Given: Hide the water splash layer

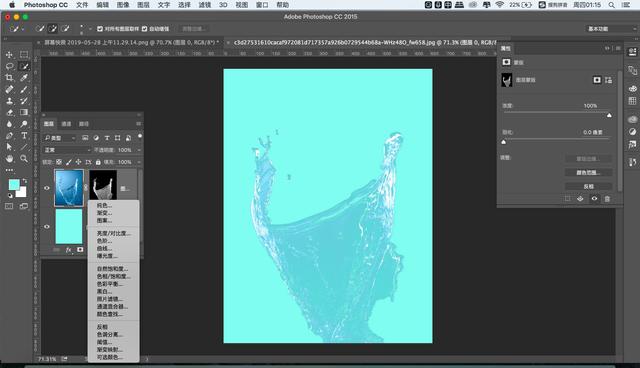Looking at the screenshot, I should (x=47, y=188).
